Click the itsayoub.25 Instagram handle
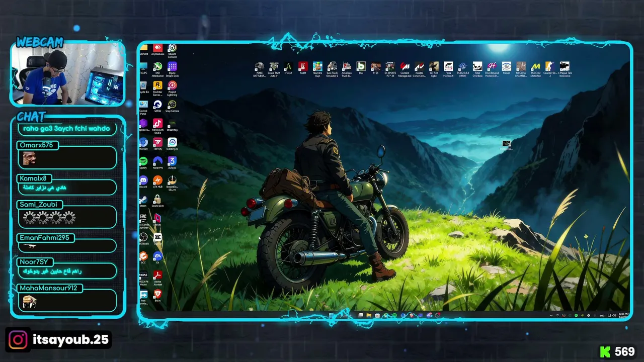The image size is (644, 362). (71, 340)
